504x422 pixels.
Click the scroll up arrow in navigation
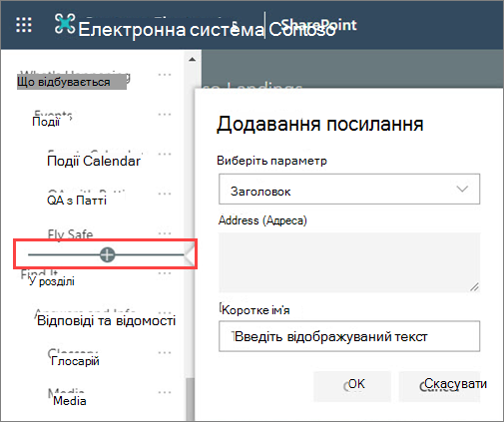[x=192, y=60]
